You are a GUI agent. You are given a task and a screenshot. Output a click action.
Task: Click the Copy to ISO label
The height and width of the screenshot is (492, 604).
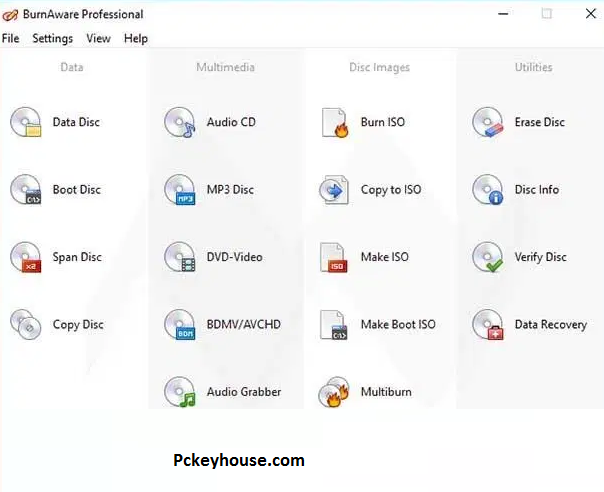tap(391, 190)
